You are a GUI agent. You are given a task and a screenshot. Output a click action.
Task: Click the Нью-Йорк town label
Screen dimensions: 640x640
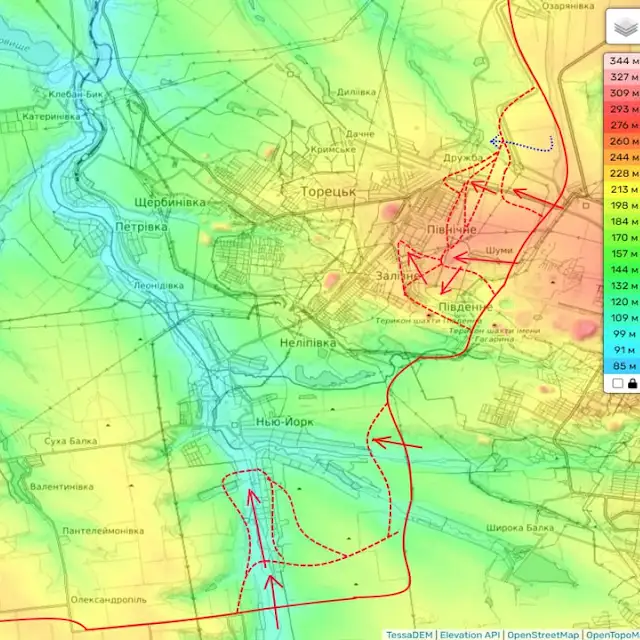point(284,422)
